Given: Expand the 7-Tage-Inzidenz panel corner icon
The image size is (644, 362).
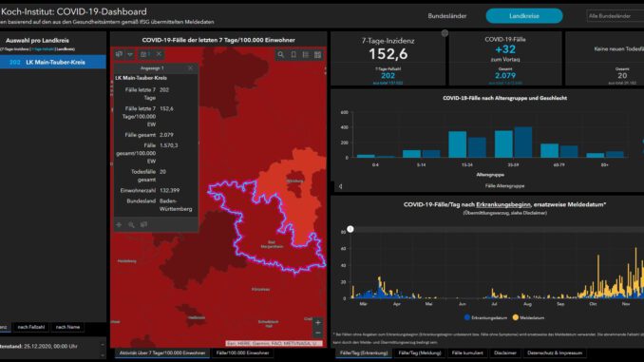Looking at the screenshot, I should pyautogui.click(x=445, y=33).
